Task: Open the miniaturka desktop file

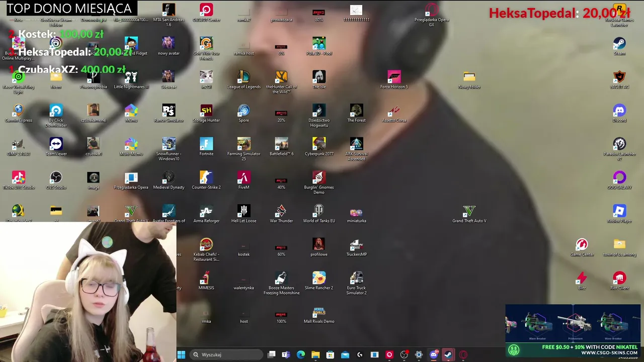Action: tap(356, 214)
